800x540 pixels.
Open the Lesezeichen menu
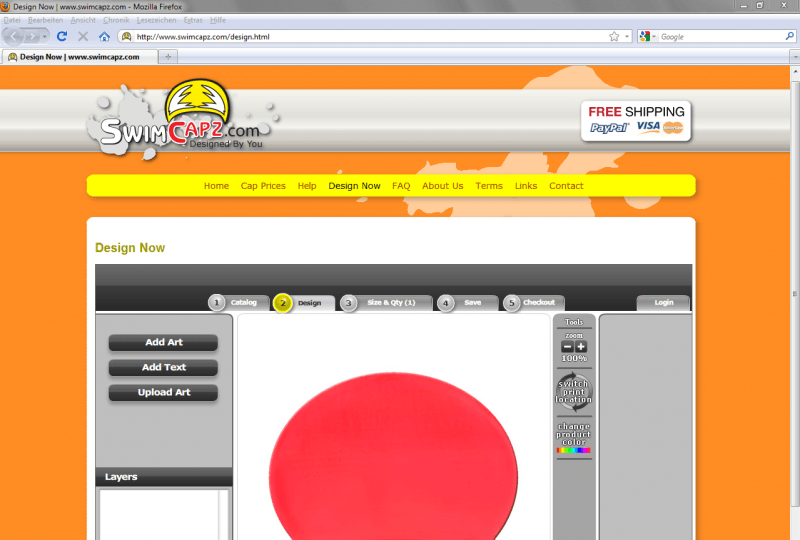click(156, 20)
